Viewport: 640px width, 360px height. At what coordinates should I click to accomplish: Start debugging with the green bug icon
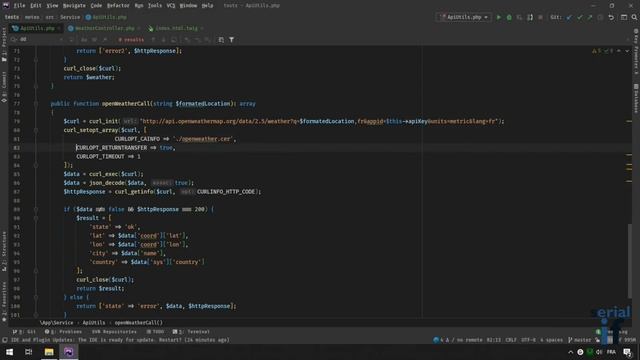coord(509,17)
